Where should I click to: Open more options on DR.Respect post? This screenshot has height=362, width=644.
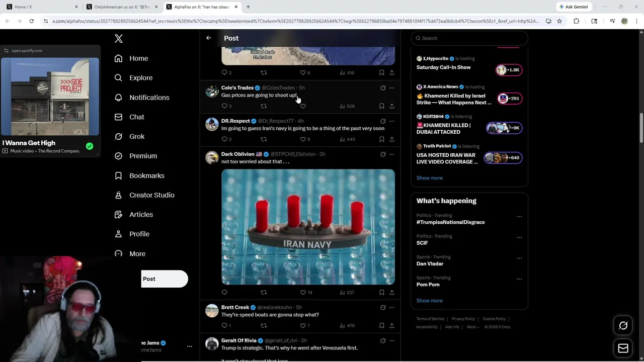392,121
